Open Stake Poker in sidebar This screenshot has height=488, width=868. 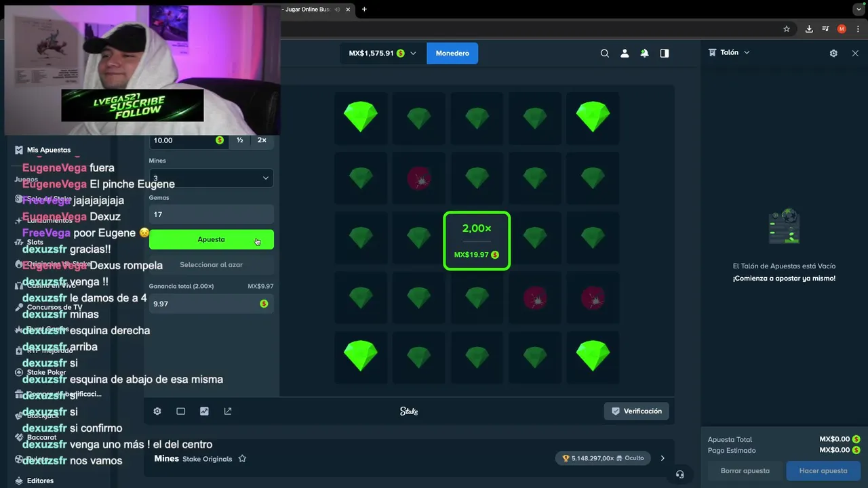click(x=47, y=372)
